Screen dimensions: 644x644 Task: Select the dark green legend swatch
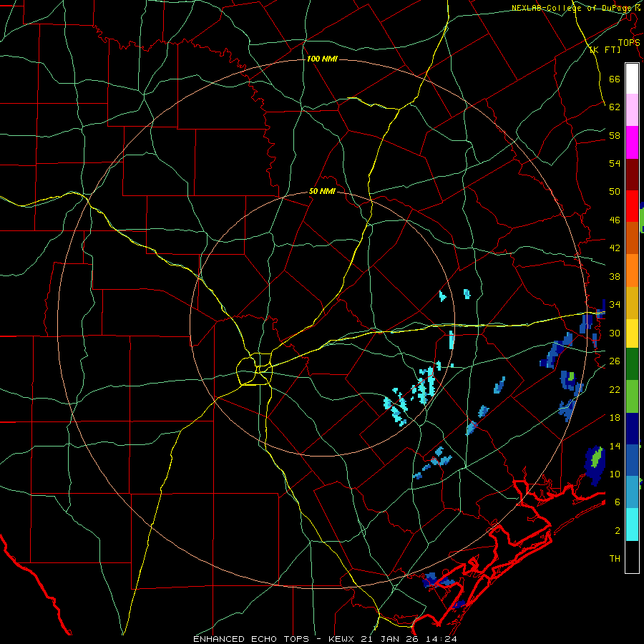point(632,364)
